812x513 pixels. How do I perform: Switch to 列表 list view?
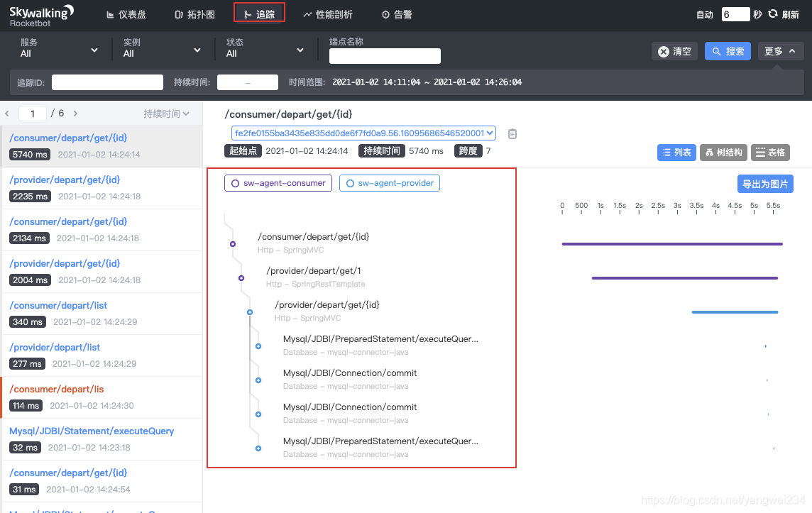[676, 152]
